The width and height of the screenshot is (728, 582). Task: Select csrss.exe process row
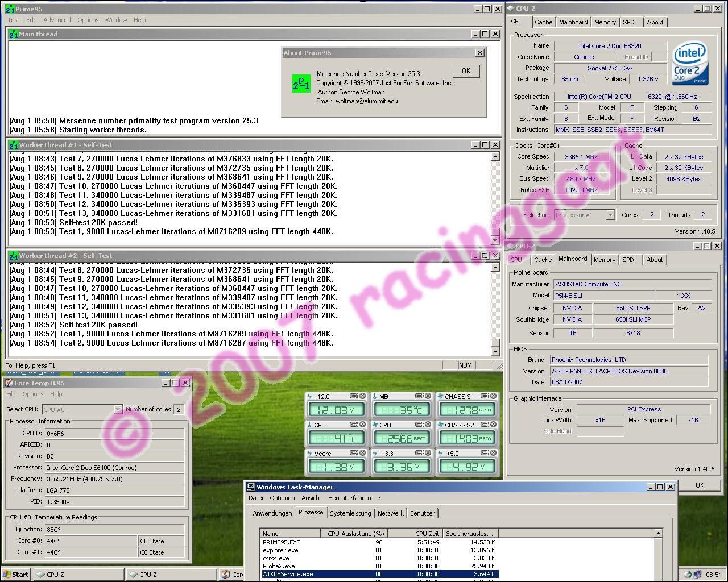[379, 558]
